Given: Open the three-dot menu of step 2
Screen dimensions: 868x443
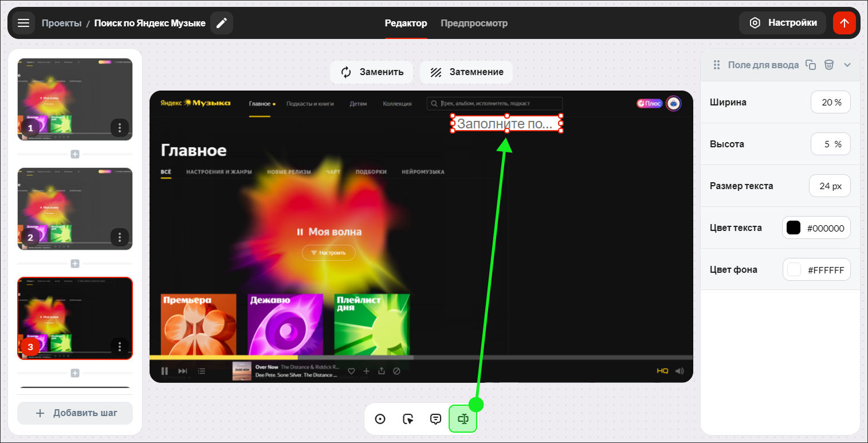Looking at the screenshot, I should click(119, 237).
